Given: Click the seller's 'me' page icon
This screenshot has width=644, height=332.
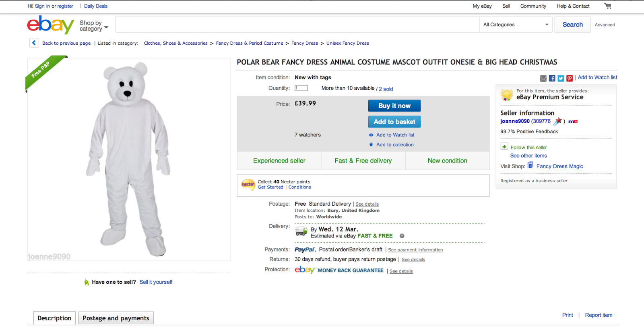Looking at the screenshot, I should click(x=573, y=122).
